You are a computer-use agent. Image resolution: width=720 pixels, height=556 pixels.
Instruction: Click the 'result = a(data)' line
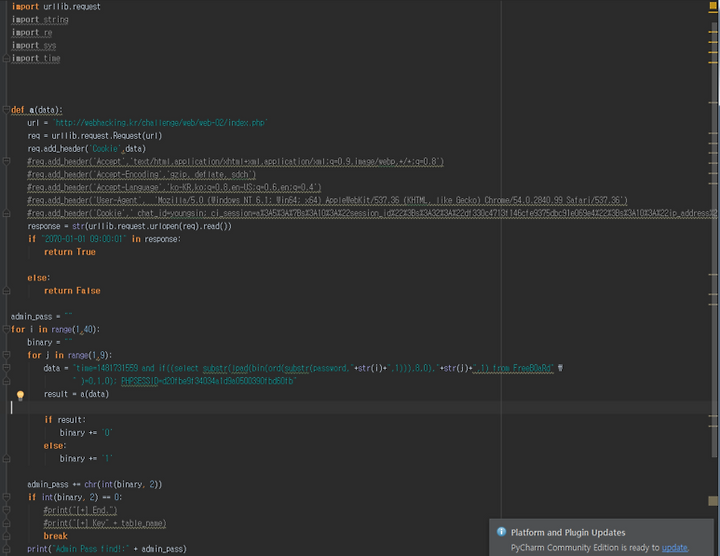[76, 394]
